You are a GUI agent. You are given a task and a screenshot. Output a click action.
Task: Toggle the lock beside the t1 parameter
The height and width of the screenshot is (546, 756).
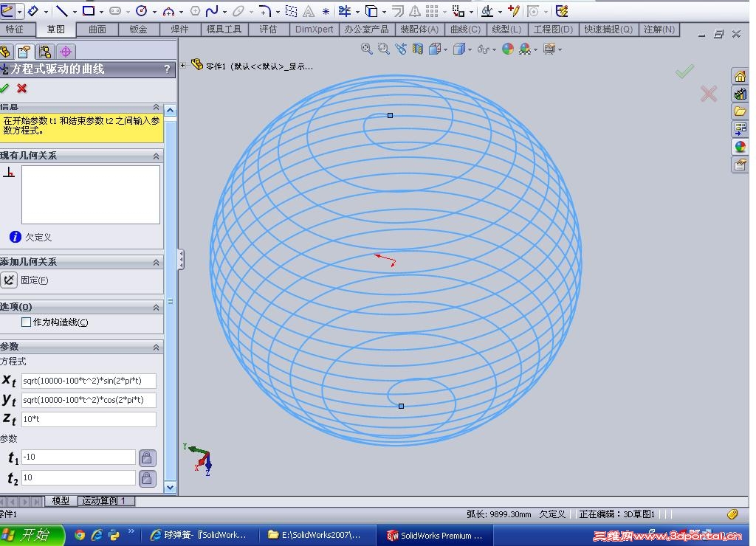click(x=148, y=457)
